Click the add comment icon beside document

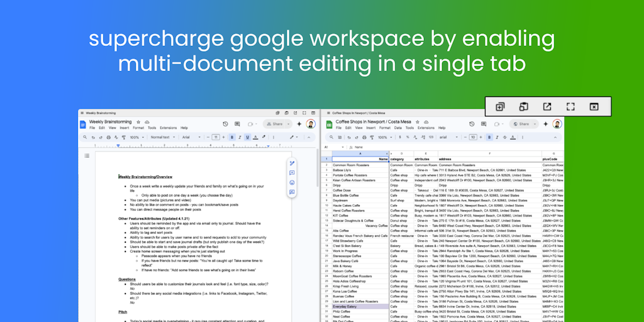click(x=292, y=173)
